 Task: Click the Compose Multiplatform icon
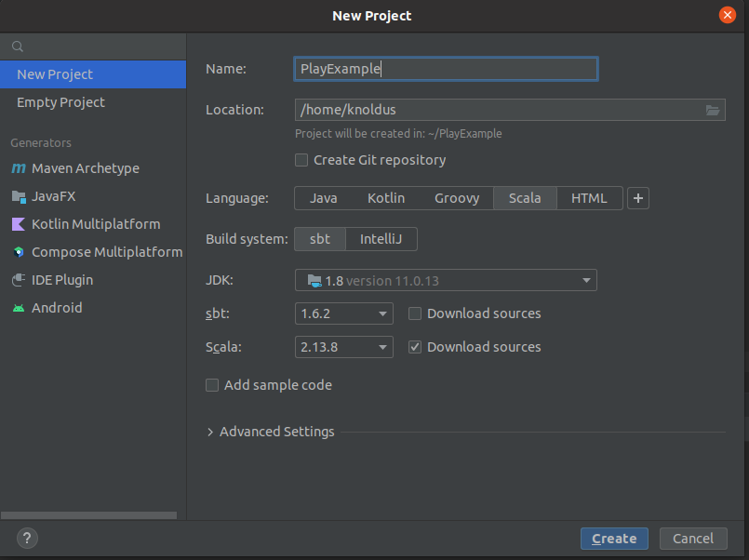[19, 252]
